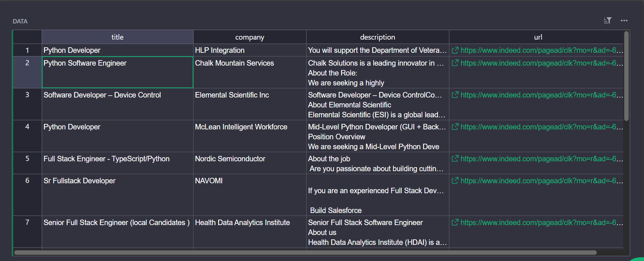This screenshot has height=261, width=644.
Task: Click the horizontal scrollbar thumb
Action: 305,253
